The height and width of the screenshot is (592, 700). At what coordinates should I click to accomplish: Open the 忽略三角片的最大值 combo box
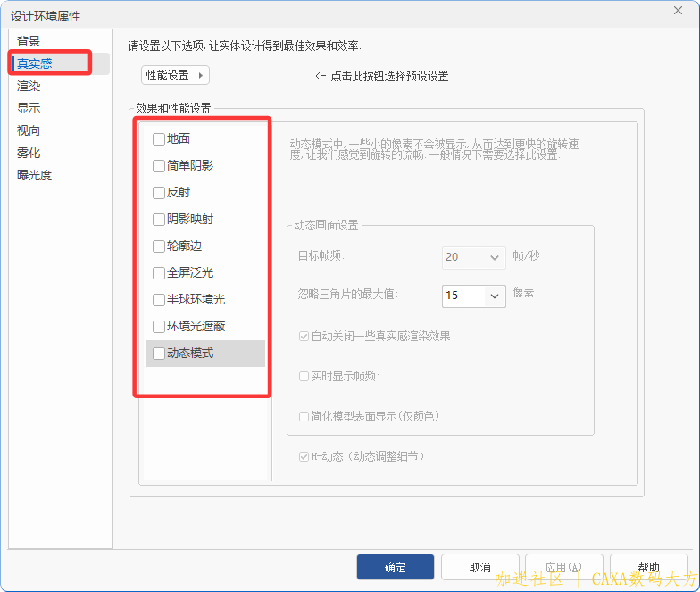point(495,296)
